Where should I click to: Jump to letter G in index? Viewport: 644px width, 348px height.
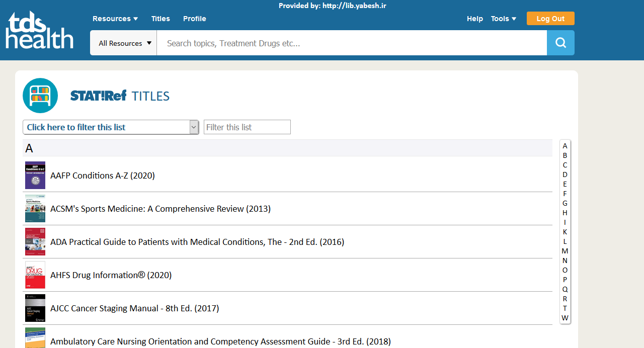[x=565, y=203]
